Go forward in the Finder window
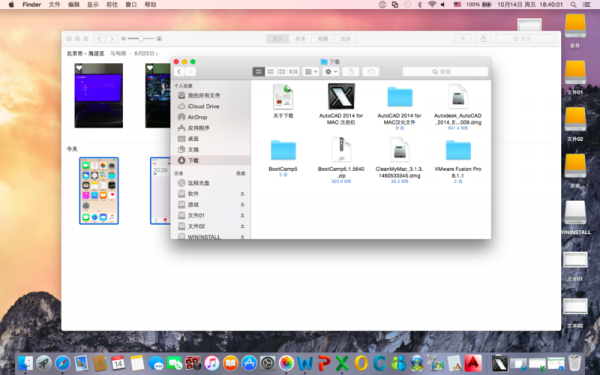The height and width of the screenshot is (375, 600). pyautogui.click(x=190, y=72)
